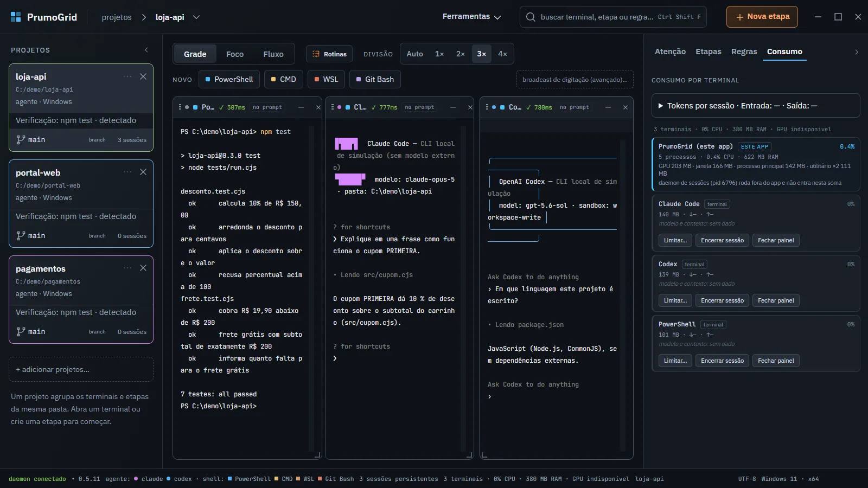Open the Regras tab
The width and height of the screenshot is (868, 488).
click(x=744, y=52)
